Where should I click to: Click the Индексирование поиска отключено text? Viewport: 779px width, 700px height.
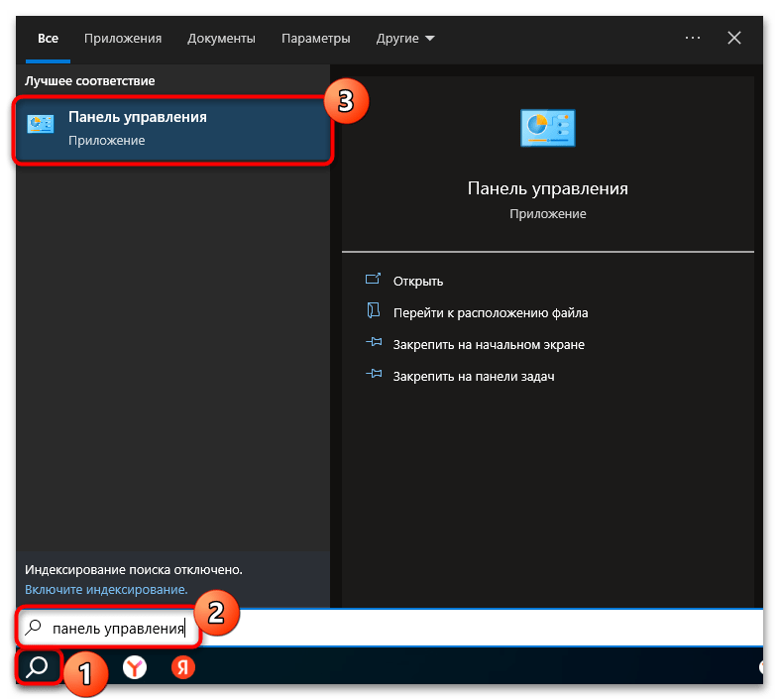coord(134,570)
